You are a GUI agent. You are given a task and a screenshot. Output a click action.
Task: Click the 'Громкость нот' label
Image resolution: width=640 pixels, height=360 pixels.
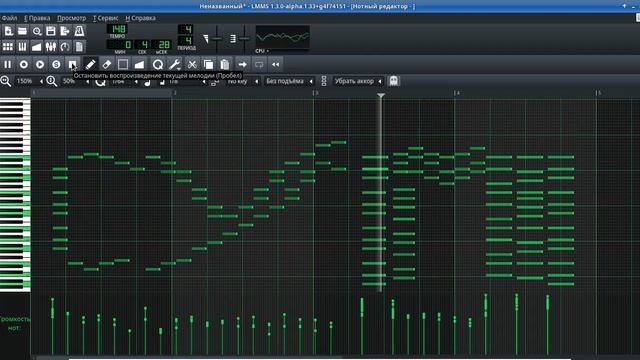[x=15, y=323]
